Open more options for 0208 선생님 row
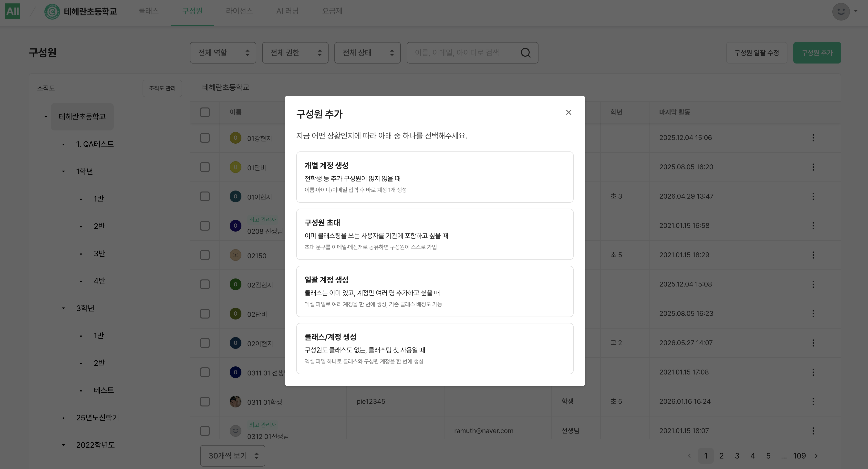This screenshot has height=469, width=868. (813, 225)
